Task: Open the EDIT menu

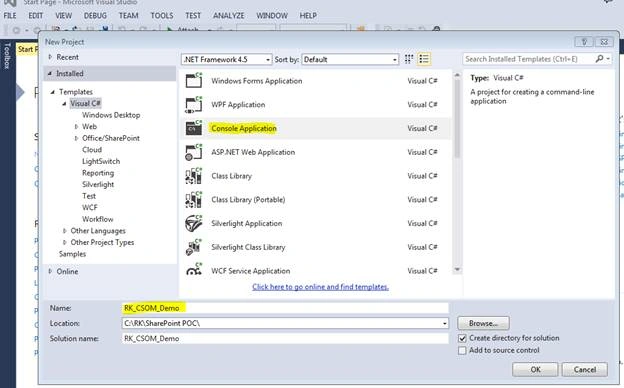Action: (35, 16)
